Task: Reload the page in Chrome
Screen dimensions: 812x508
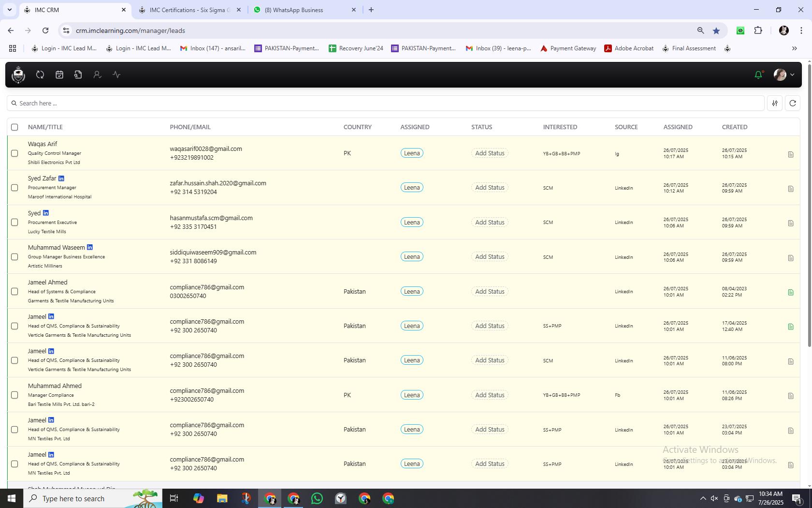Action: tap(45, 30)
